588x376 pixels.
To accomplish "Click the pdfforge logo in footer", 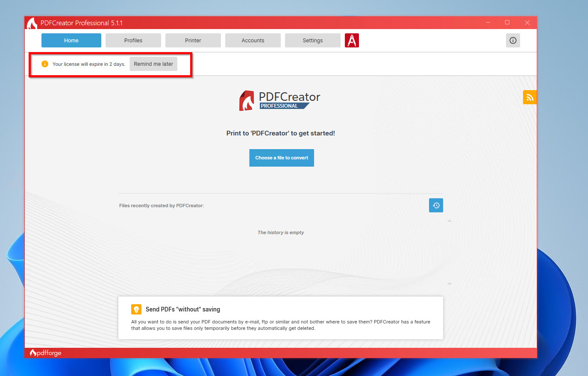I will coord(45,353).
